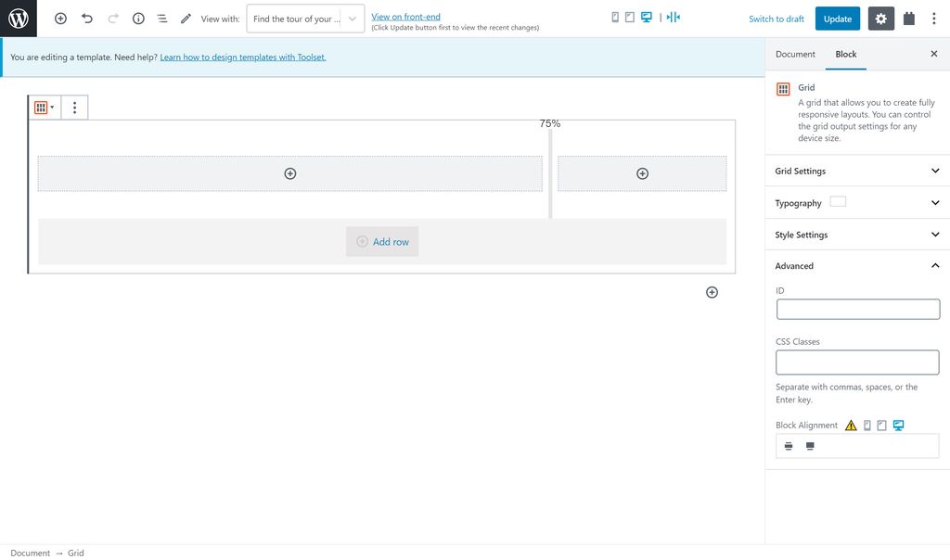Open the View with dropdown
950x560 pixels.
tap(305, 19)
